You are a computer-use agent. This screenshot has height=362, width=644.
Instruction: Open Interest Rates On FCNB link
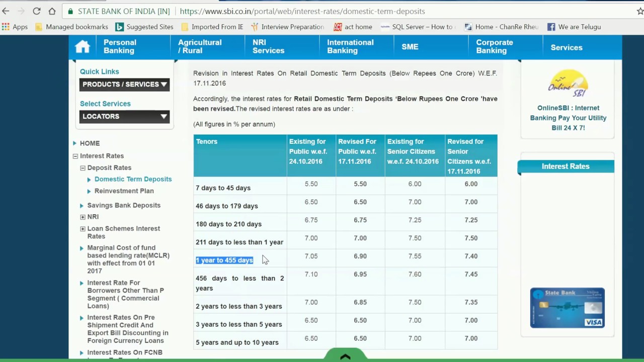125,352
